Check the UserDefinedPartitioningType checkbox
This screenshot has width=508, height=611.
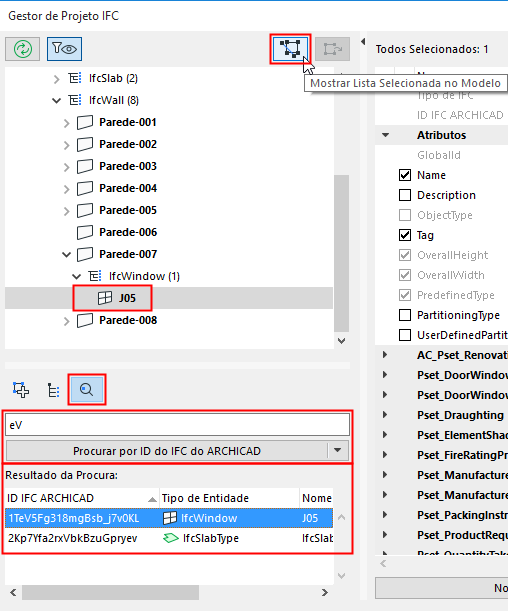pyautogui.click(x=405, y=335)
